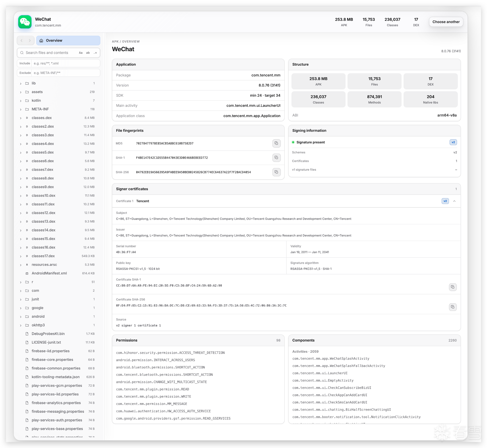This screenshot has width=487, height=448.
Task: Click the APK breadcrumb link
Action: click(x=115, y=42)
